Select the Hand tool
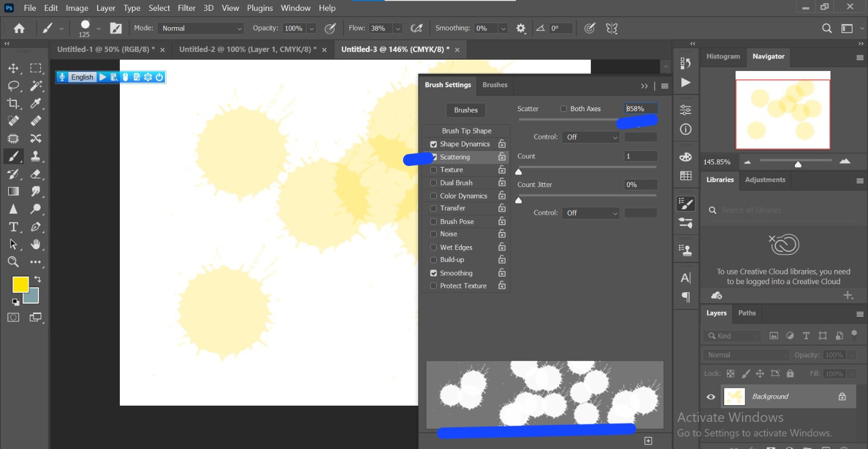The image size is (868, 449). coord(36,244)
